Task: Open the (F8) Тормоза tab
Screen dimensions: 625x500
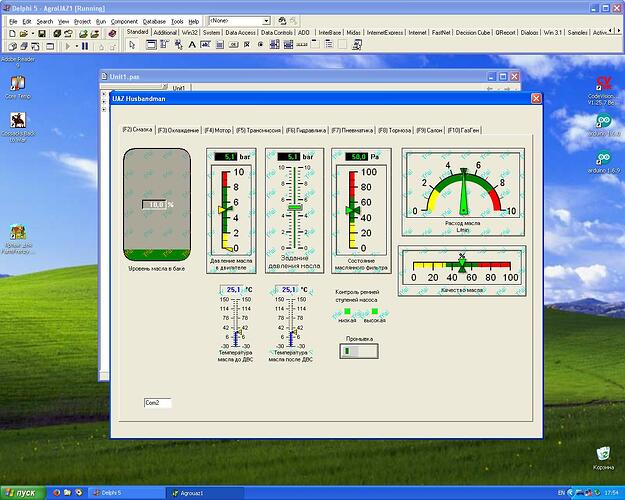Action: tap(395, 130)
